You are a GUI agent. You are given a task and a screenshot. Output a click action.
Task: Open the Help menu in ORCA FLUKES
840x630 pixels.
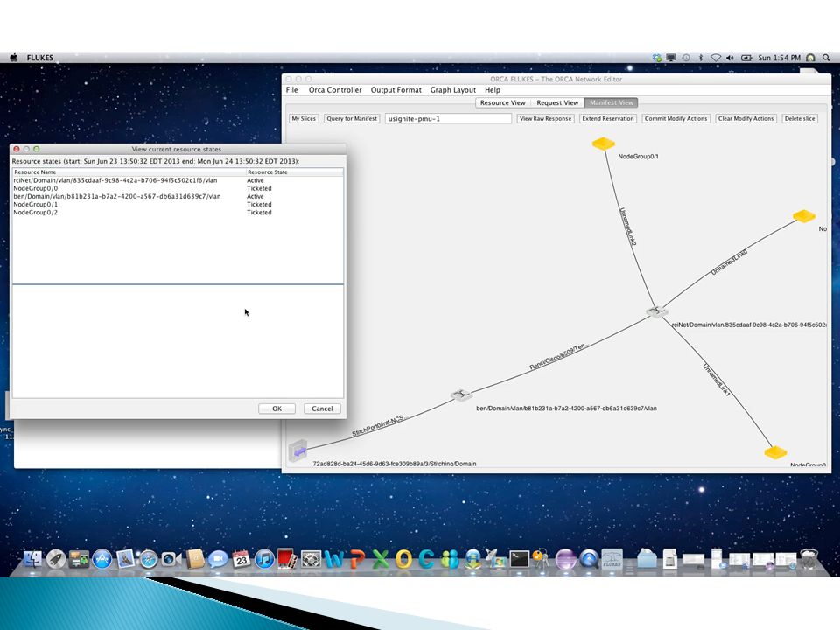[x=493, y=90]
